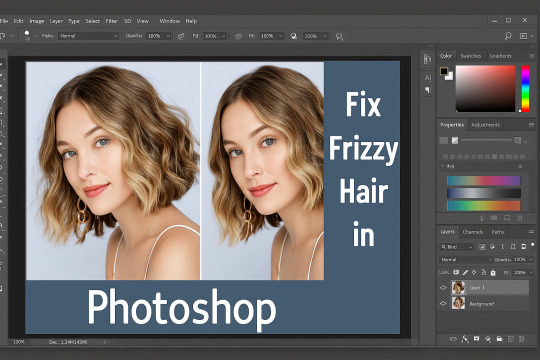The image size is (540, 360).
Task: Select the Background layer thumbnail
Action: [x=458, y=303]
